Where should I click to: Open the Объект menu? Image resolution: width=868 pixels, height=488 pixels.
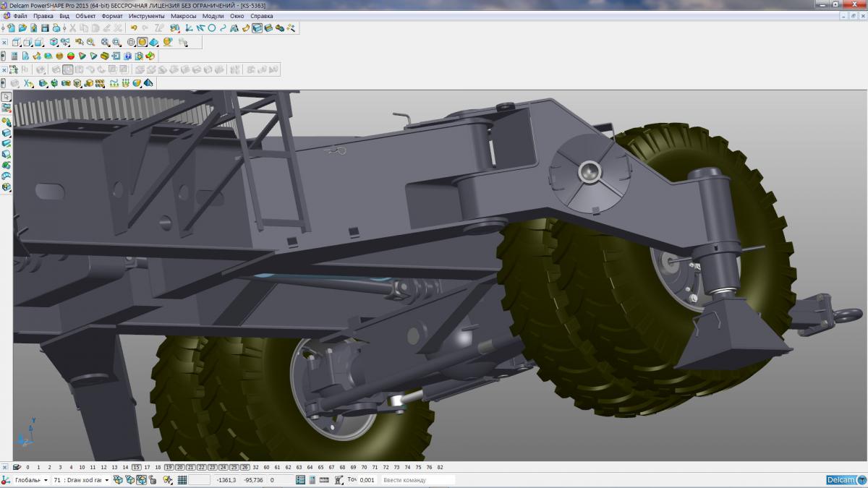[x=85, y=15]
